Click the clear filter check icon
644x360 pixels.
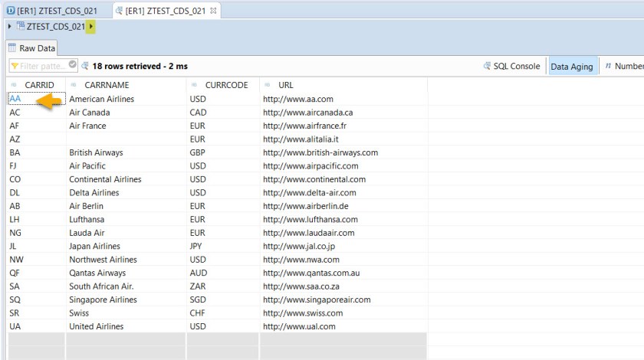(72, 64)
